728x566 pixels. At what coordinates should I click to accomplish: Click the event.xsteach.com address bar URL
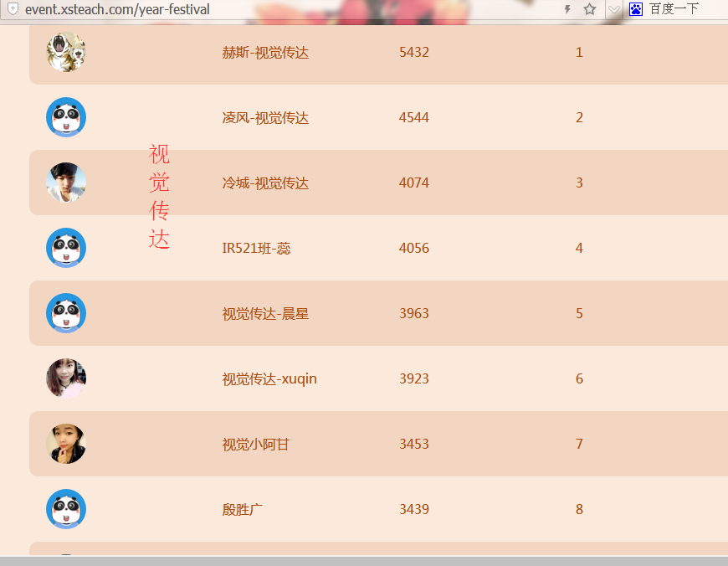click(117, 9)
